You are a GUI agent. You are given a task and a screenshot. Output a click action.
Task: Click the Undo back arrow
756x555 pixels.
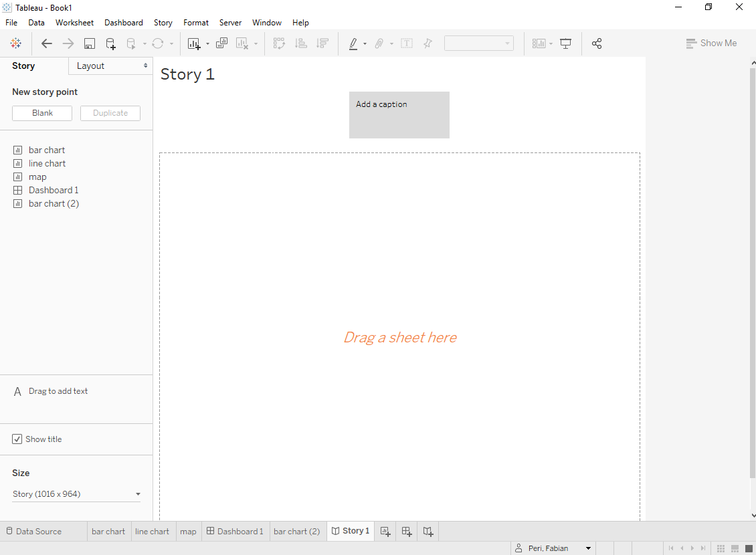pyautogui.click(x=46, y=43)
